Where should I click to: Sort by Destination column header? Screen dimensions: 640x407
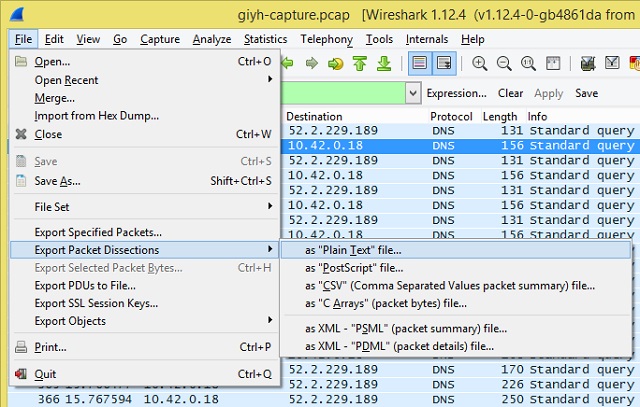(314, 116)
